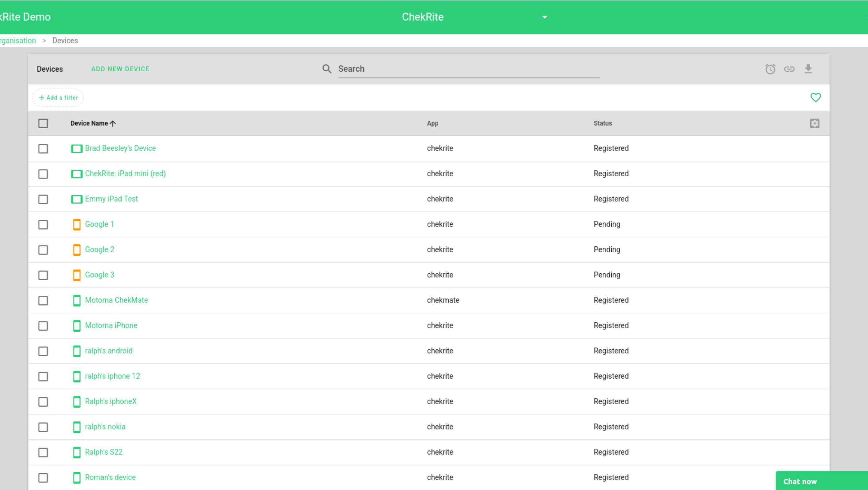868x490 pixels.
Task: Click tablet icon beside Brad Beesley's Device
Action: (77, 148)
